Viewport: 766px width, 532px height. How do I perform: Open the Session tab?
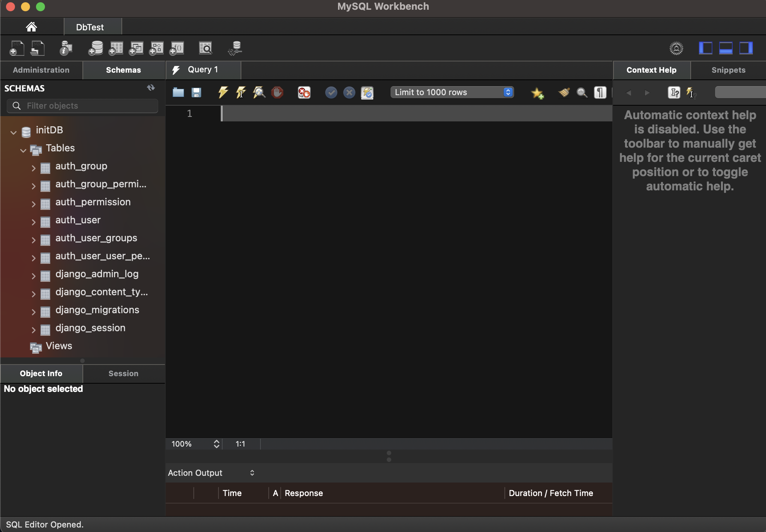124,374
